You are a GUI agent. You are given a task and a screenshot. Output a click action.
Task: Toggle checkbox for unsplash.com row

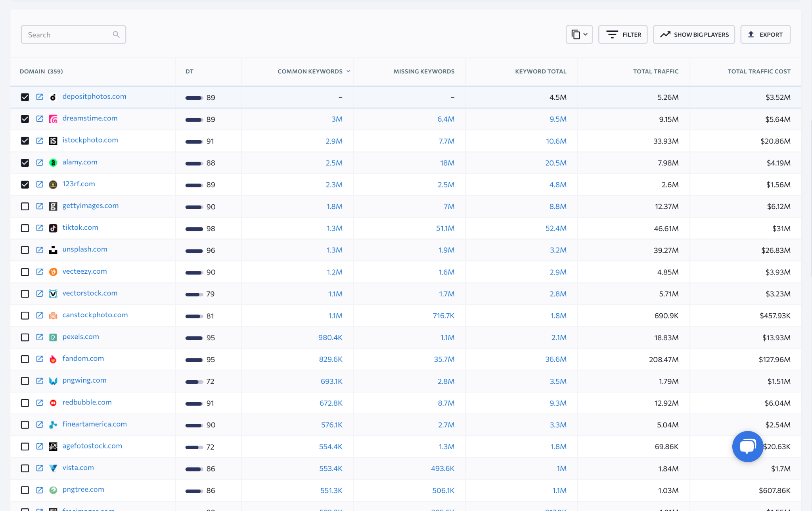coord(25,250)
